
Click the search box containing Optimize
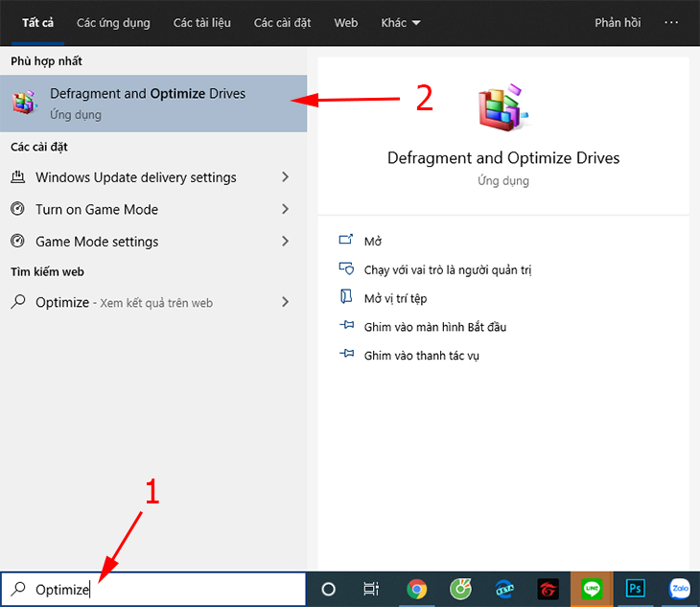point(153,589)
